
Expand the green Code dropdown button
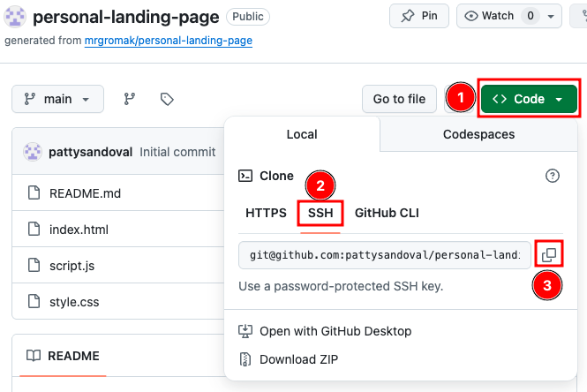click(x=529, y=99)
